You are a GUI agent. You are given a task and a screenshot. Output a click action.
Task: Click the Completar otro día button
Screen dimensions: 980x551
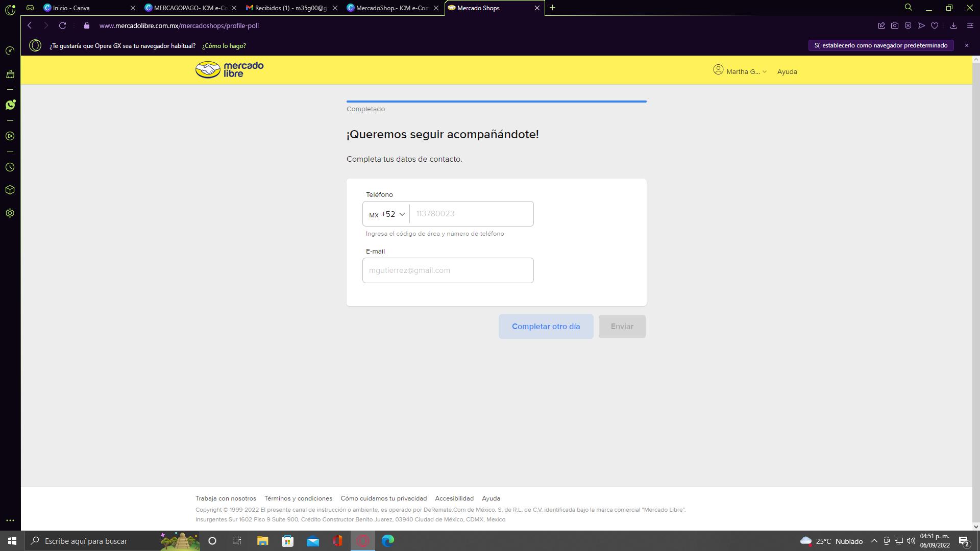[546, 327]
